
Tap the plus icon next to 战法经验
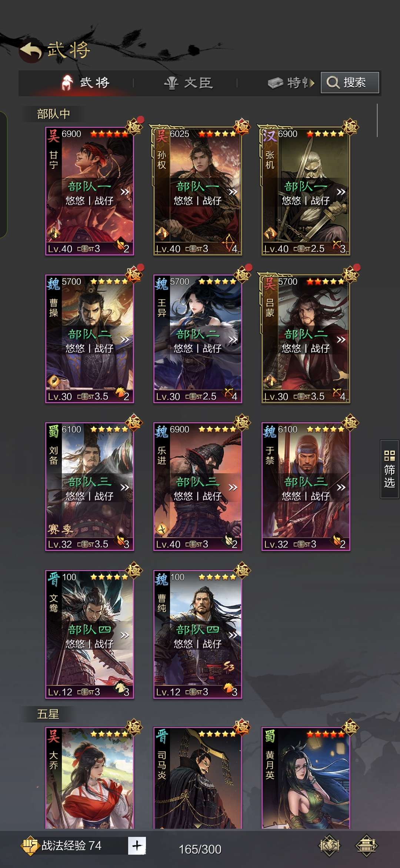point(137,845)
